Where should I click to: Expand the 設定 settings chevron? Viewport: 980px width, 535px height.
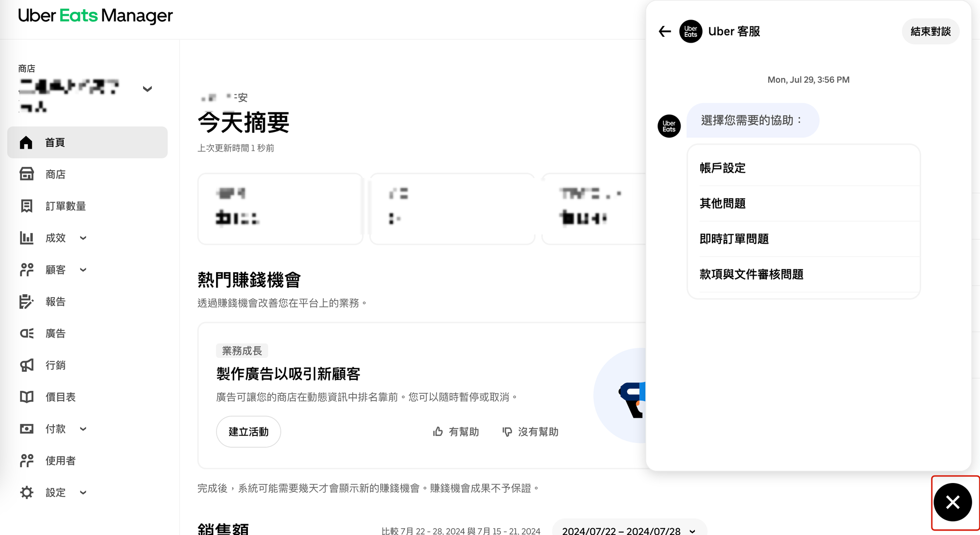83,492
